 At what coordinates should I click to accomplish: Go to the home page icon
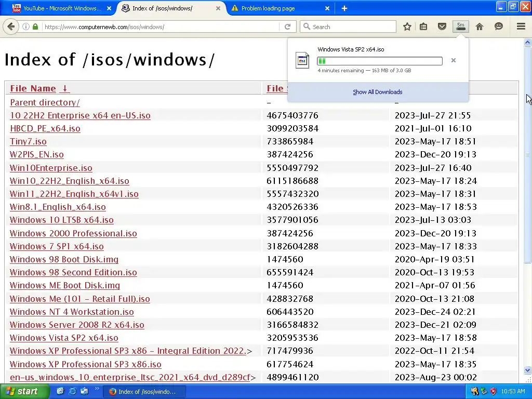480,26
